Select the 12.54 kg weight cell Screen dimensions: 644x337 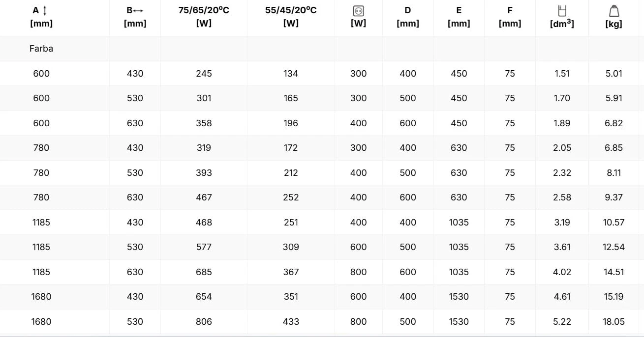[613, 247]
